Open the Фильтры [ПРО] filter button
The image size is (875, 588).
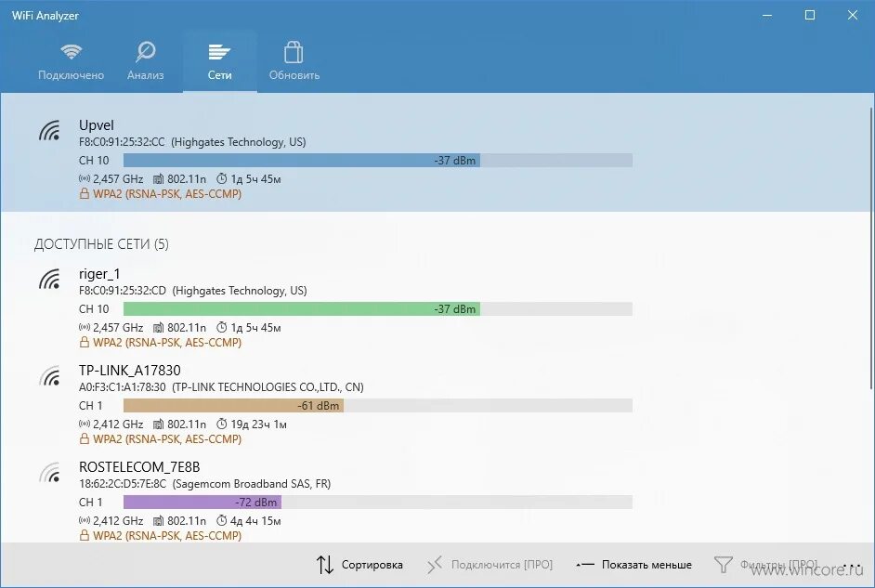[x=766, y=565]
